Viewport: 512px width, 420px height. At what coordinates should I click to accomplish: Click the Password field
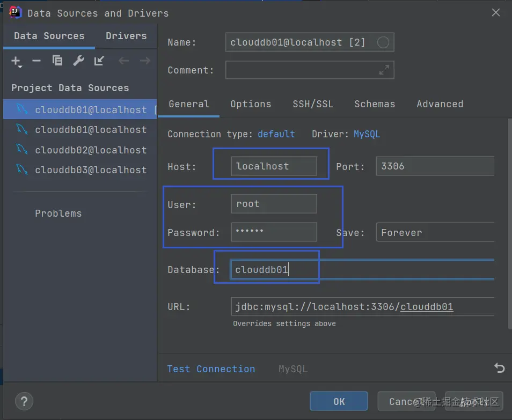point(274,232)
